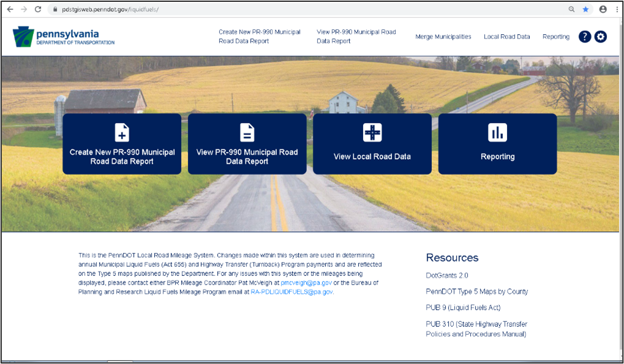
Task: Click the Create New PR-990 Municipal Road Data Report tile label
Action: (x=122, y=157)
